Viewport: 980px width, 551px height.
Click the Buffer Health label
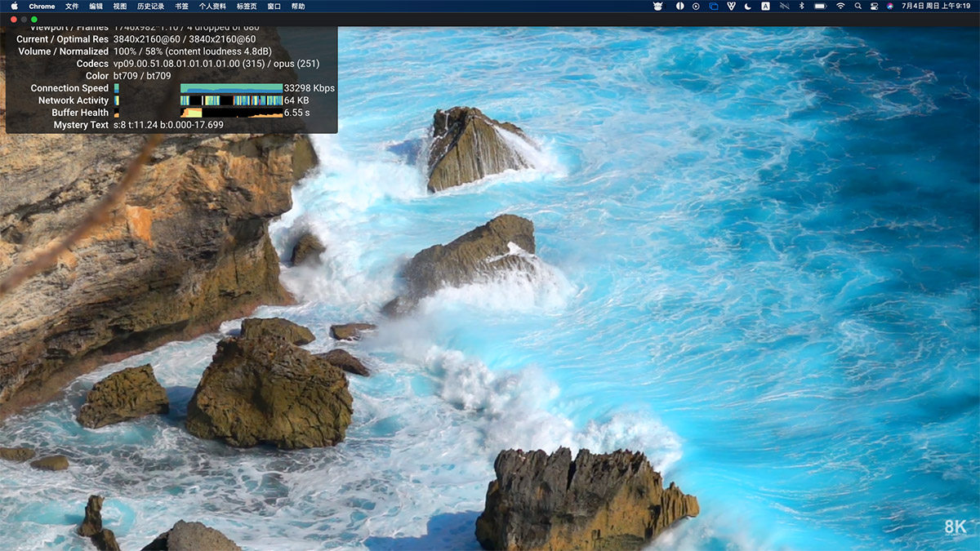tap(80, 113)
